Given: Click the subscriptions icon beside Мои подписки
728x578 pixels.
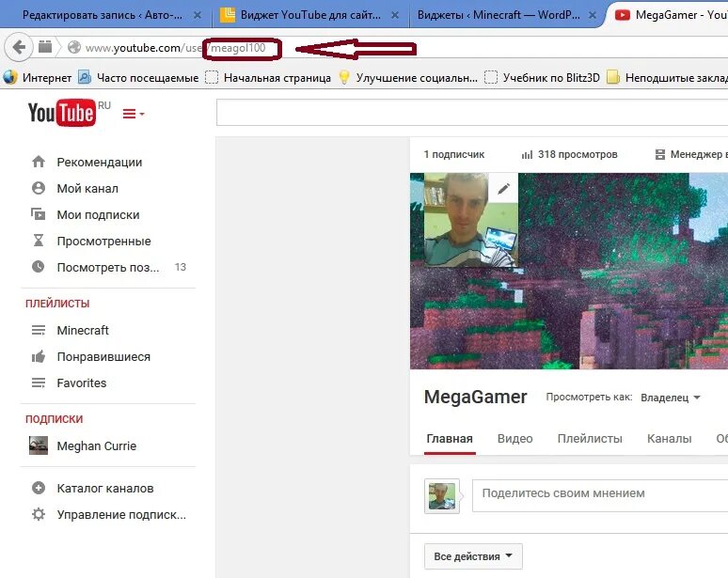Looking at the screenshot, I should point(39,214).
